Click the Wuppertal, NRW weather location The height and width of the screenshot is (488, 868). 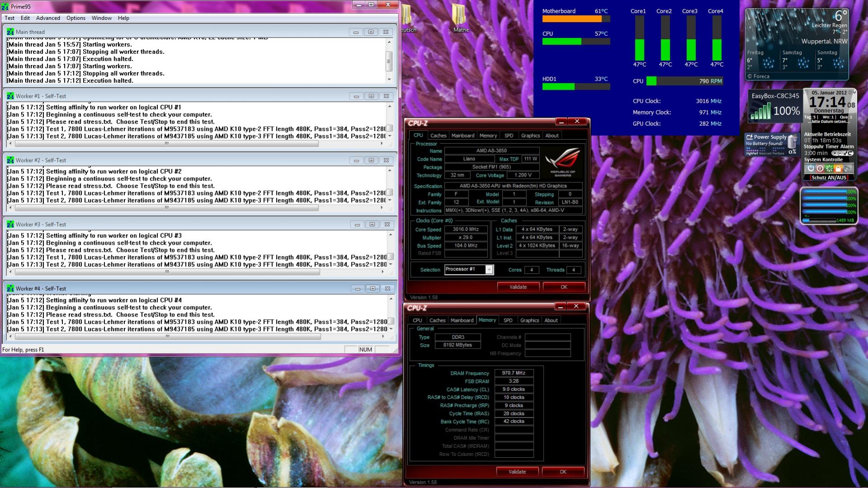824,41
